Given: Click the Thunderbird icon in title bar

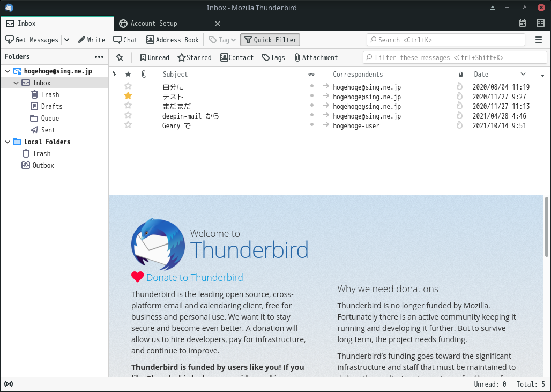Looking at the screenshot, I should [9, 8].
